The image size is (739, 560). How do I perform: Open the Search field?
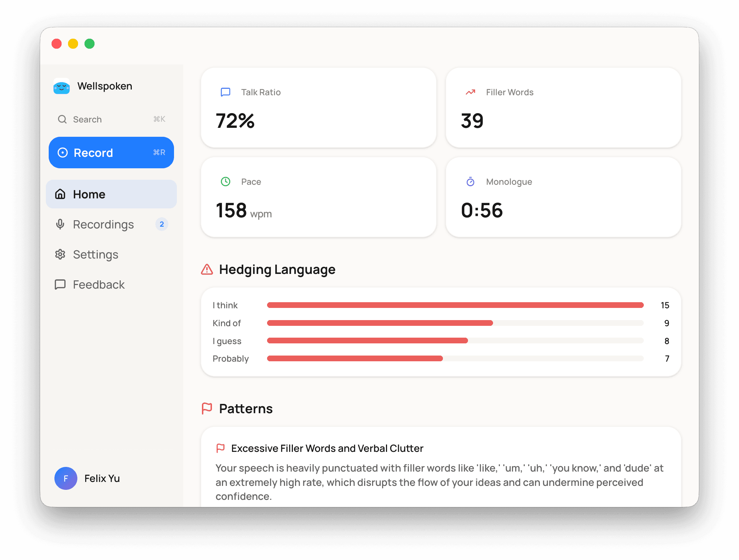[87, 119]
